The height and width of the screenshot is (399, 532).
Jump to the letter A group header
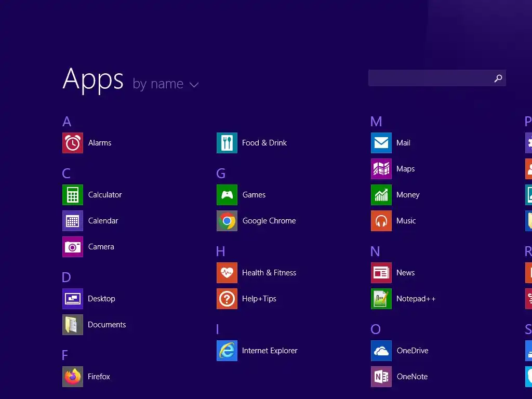coord(67,122)
